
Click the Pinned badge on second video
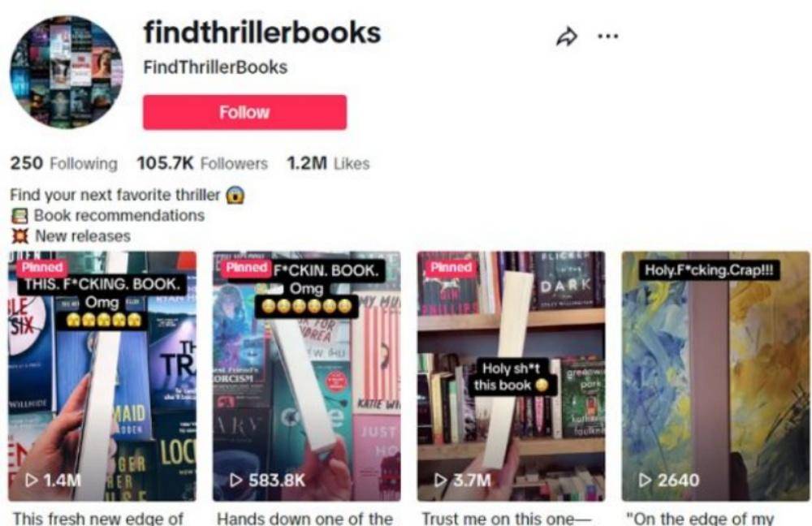(247, 268)
